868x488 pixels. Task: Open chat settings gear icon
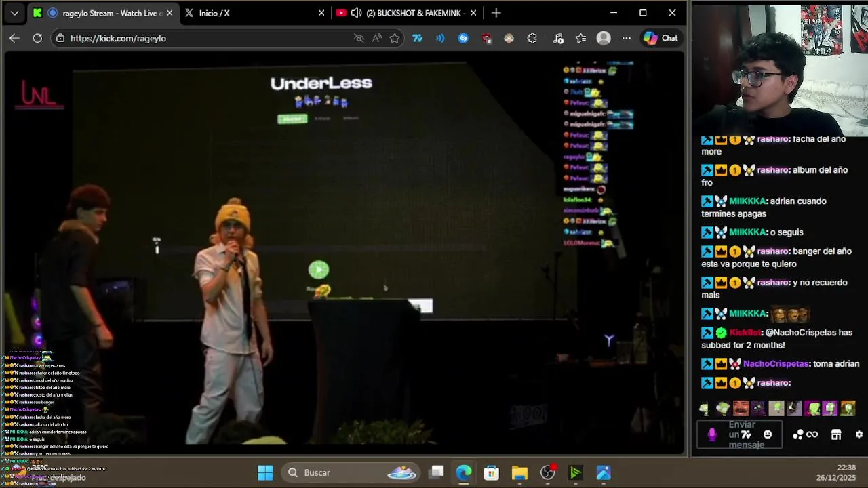click(859, 434)
